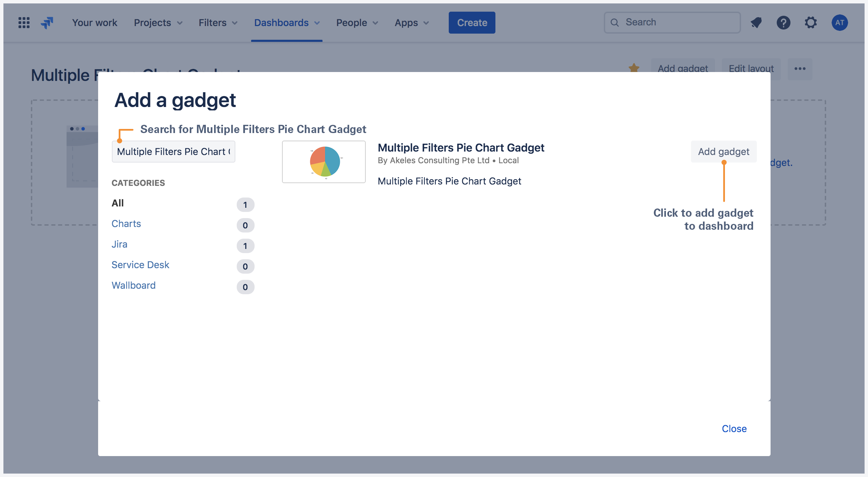This screenshot has width=868, height=477.
Task: Open Jira settings gear icon
Action: (811, 22)
